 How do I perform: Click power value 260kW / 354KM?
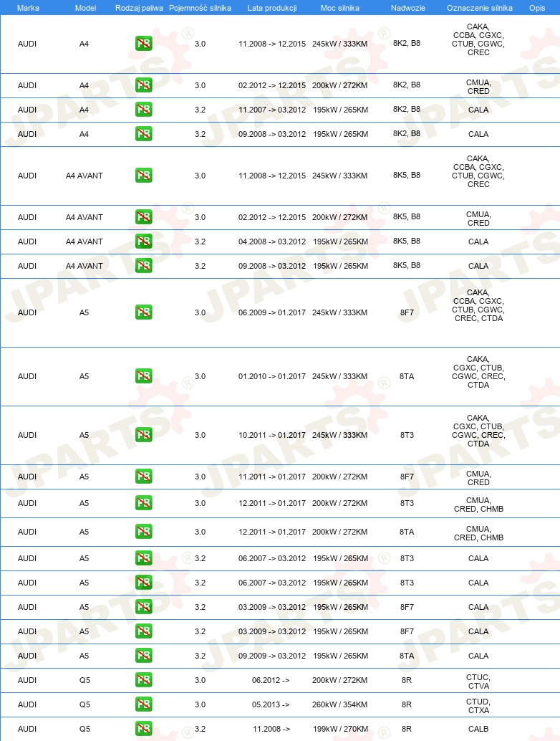point(340,704)
